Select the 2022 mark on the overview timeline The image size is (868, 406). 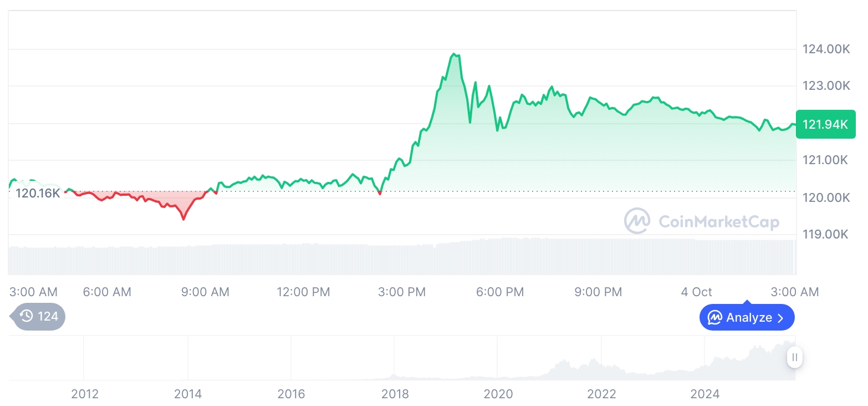point(601,394)
